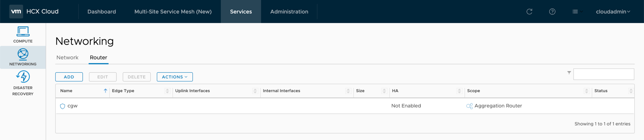Toggle sort arrows for Status column
This screenshot has height=140, width=644.
(631, 91)
